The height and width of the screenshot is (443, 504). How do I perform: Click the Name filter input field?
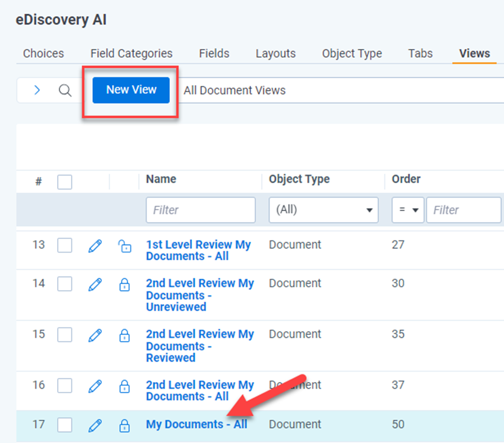pyautogui.click(x=200, y=210)
